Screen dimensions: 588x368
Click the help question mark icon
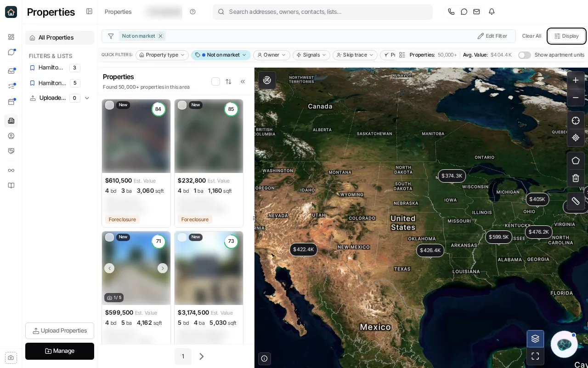pyautogui.click(x=192, y=12)
